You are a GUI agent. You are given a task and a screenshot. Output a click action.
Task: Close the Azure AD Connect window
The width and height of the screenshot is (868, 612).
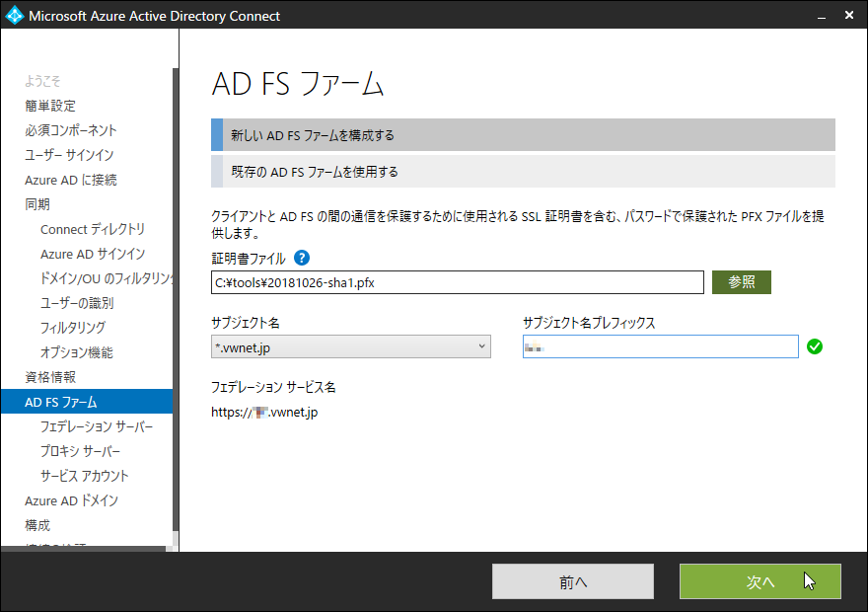(849, 16)
